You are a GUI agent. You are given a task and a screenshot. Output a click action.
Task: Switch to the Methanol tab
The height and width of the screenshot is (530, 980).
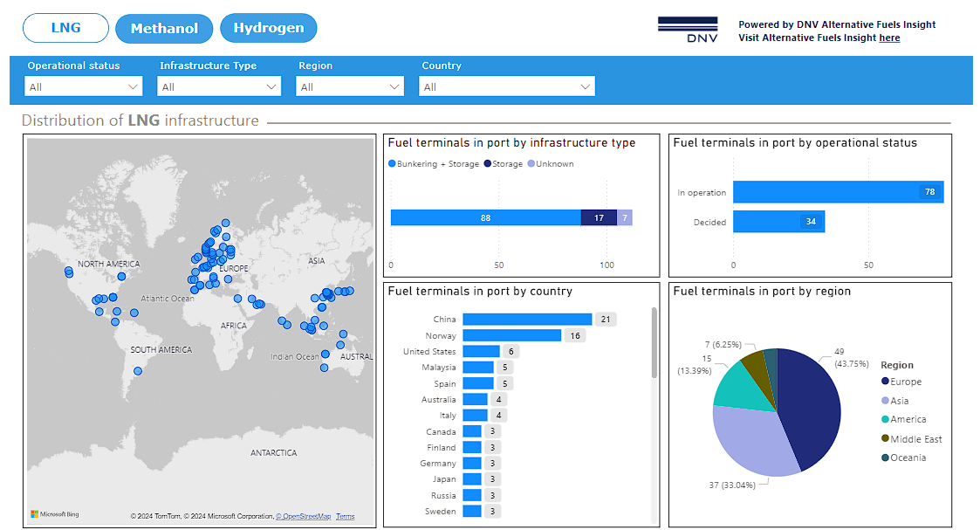pyautogui.click(x=164, y=28)
